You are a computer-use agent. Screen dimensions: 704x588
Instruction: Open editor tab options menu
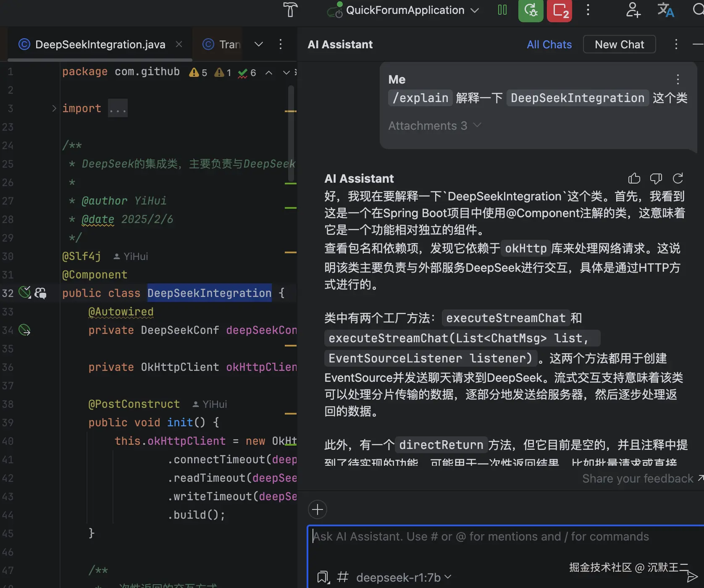pyautogui.click(x=281, y=44)
